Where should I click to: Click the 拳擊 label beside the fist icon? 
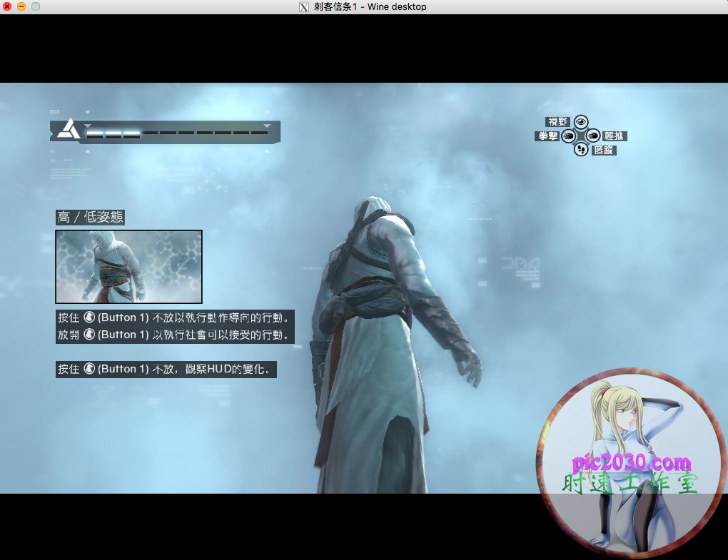(x=547, y=136)
